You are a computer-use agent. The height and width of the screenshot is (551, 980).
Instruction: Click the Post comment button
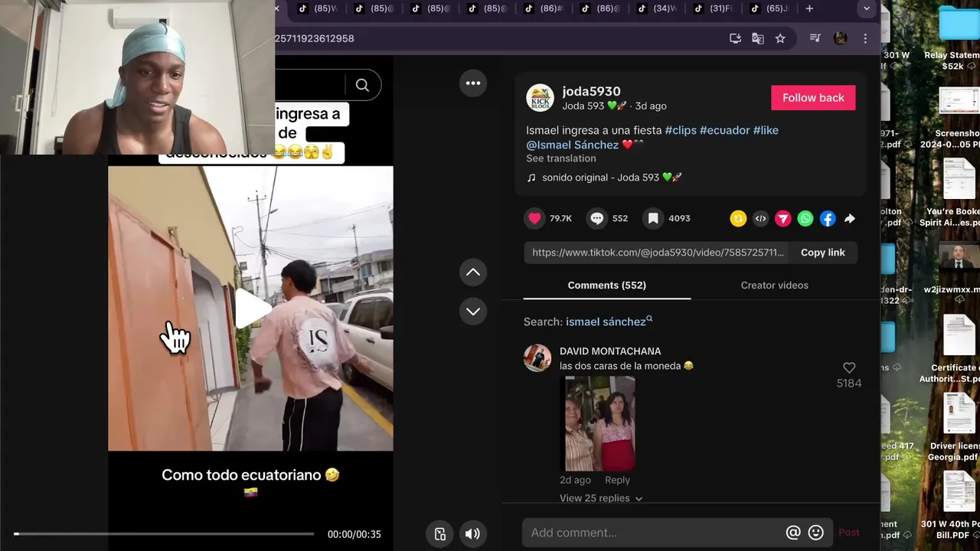click(x=849, y=533)
